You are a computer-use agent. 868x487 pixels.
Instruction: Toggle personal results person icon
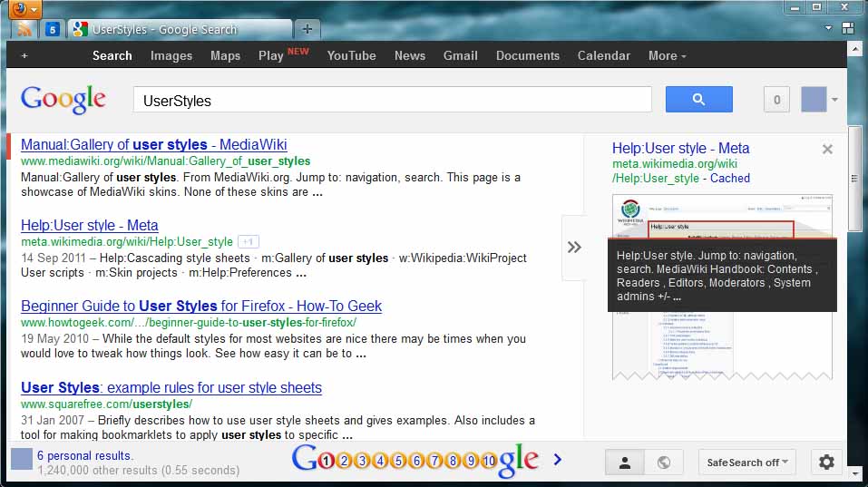pos(624,463)
